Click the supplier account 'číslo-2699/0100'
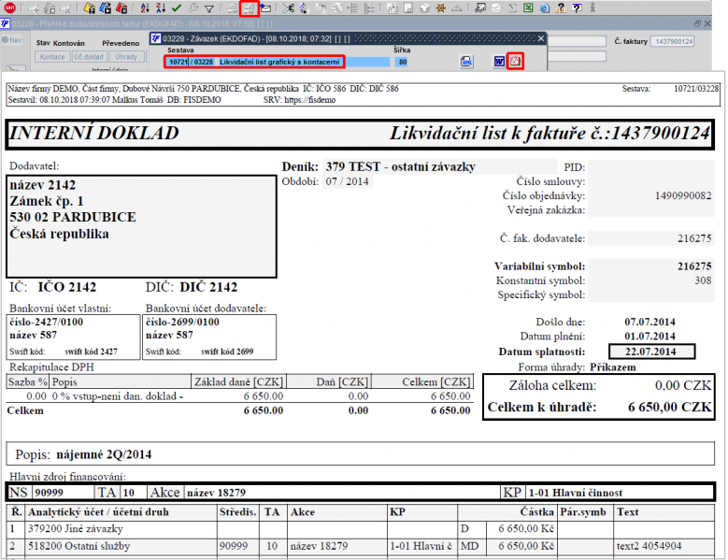Image resolution: width=728 pixels, height=560 pixels. click(x=182, y=322)
